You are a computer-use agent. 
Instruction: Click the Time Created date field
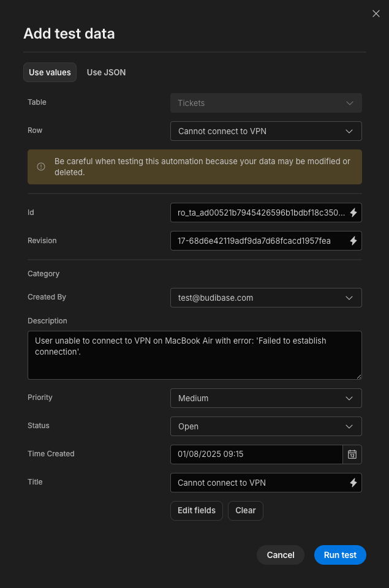tap(257, 454)
